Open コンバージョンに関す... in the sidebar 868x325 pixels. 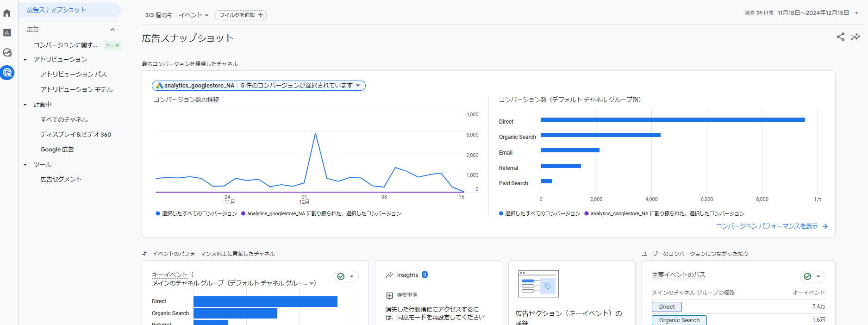(65, 45)
